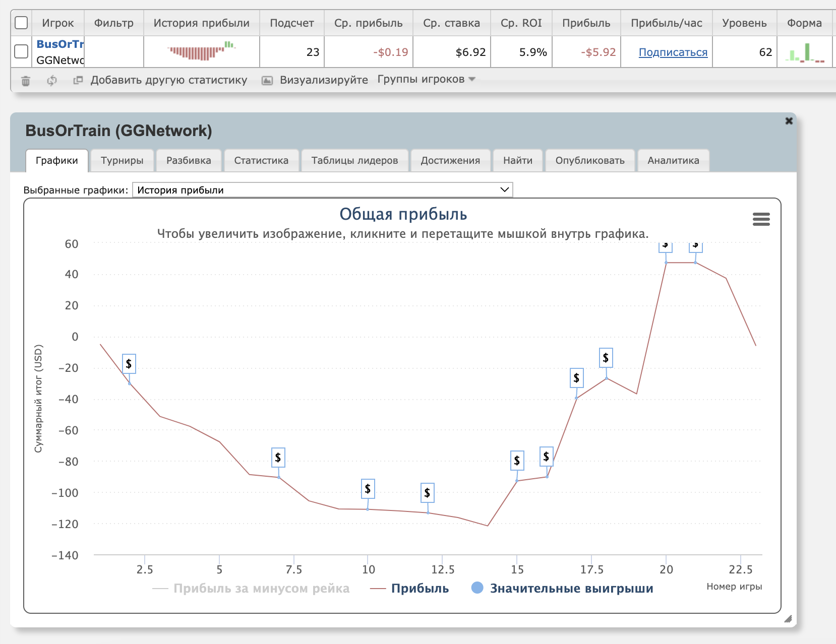The image size is (836, 644).
Task: Check the BusOrTrain row checkbox
Action: (x=21, y=51)
